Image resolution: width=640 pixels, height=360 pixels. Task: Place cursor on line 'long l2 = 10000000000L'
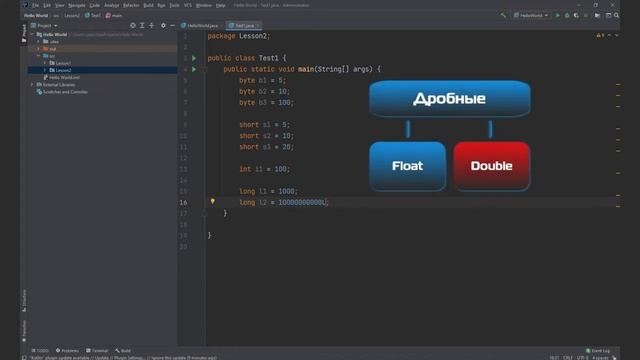pos(284,202)
